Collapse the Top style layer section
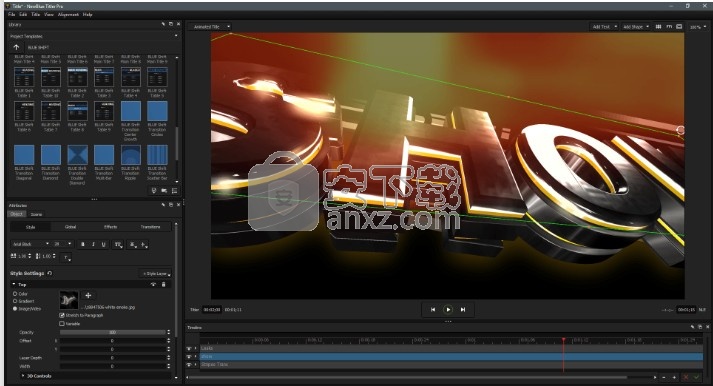713x386 pixels. (x=14, y=285)
